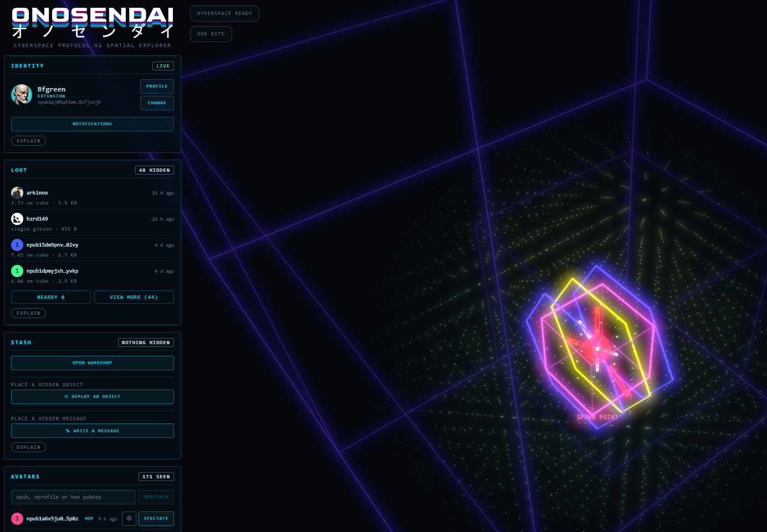Expand View More (44) loot
The width and height of the screenshot is (767, 532).
[134, 297]
